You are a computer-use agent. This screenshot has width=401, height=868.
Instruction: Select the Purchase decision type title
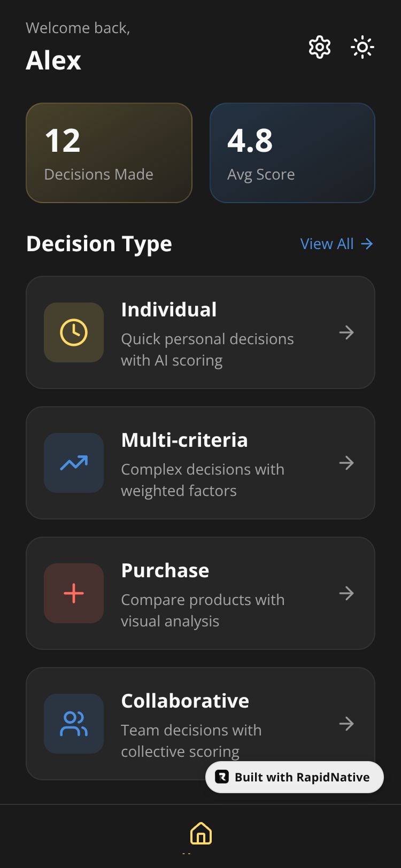tap(165, 570)
